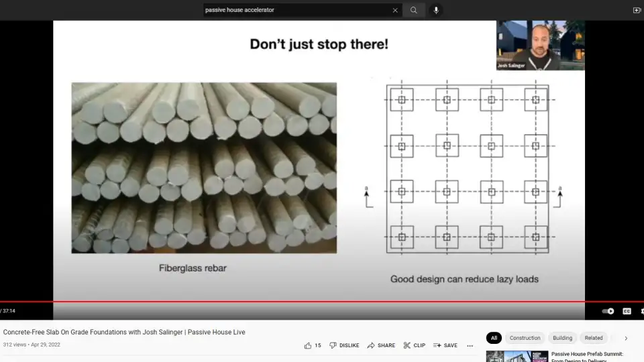The image size is (644, 362).
Task: Select the Construction filter chip
Action: tap(525, 338)
